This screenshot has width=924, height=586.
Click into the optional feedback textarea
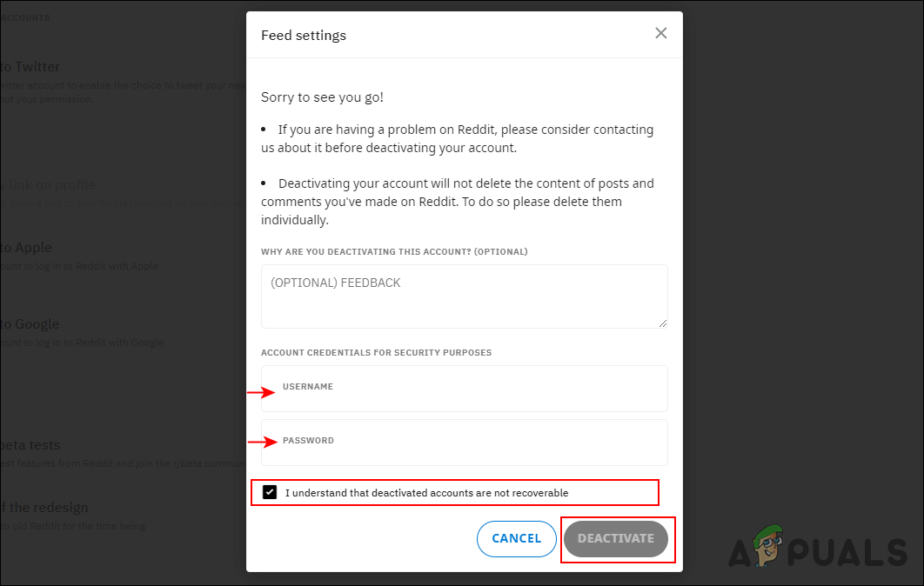(x=464, y=296)
